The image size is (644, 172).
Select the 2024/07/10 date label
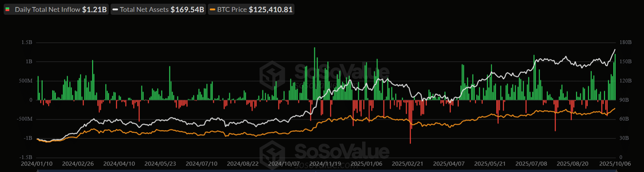201,164
